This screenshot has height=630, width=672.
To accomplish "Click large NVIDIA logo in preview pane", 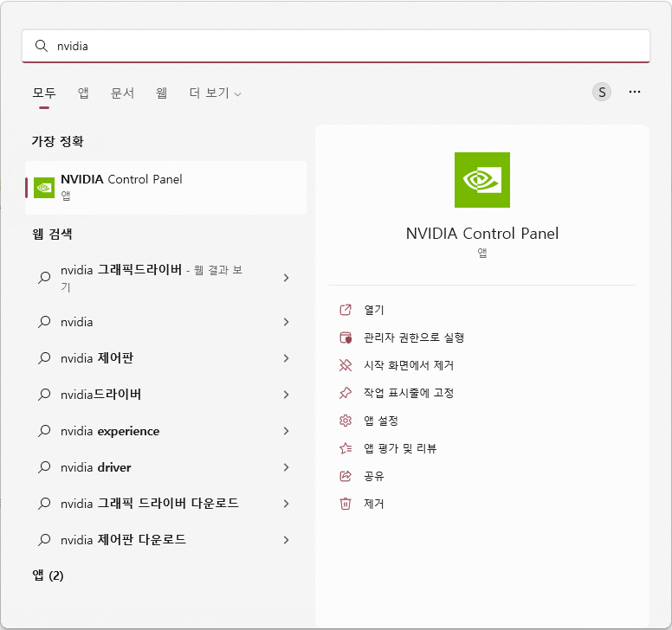I will 482,180.
